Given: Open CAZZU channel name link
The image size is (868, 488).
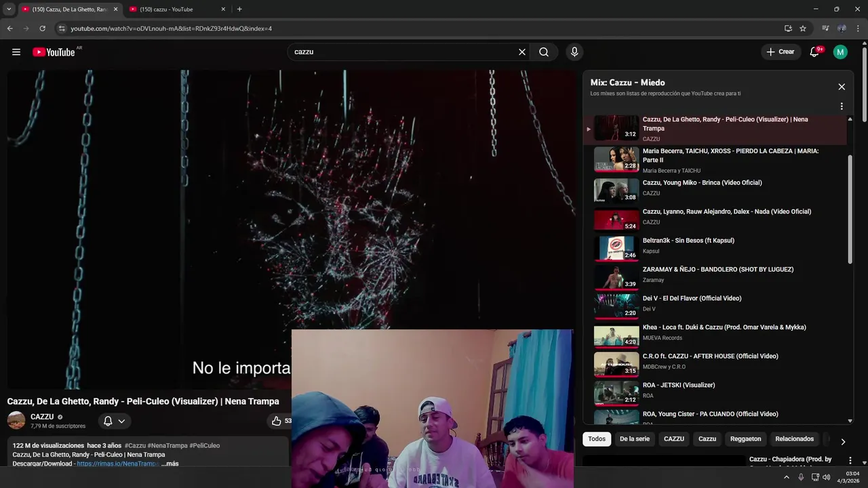Looking at the screenshot, I should pyautogui.click(x=42, y=417).
